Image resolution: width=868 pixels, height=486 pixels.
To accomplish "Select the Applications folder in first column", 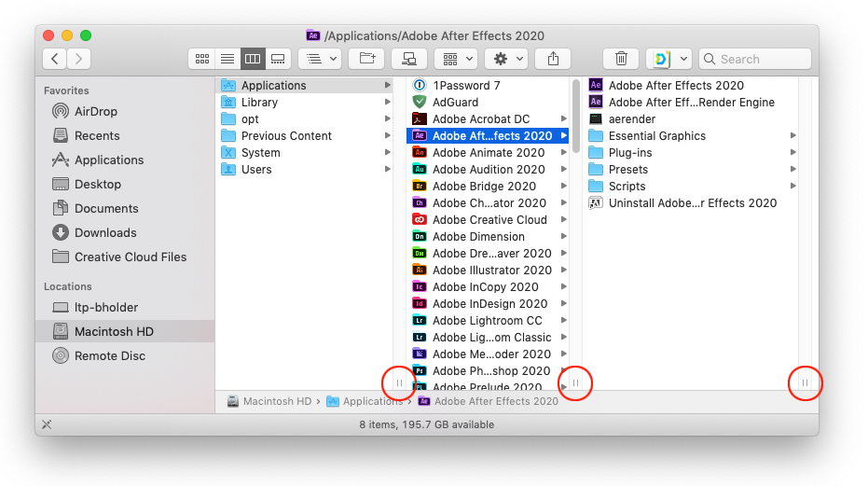I will click(304, 85).
